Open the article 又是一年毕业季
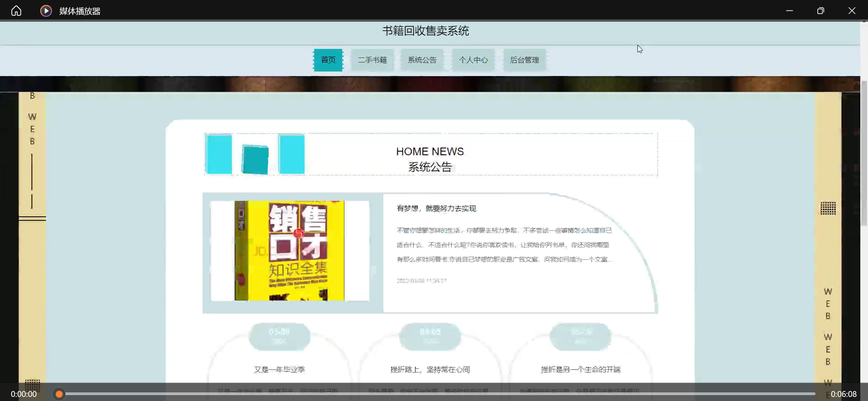This screenshot has height=401, width=868. [279, 369]
